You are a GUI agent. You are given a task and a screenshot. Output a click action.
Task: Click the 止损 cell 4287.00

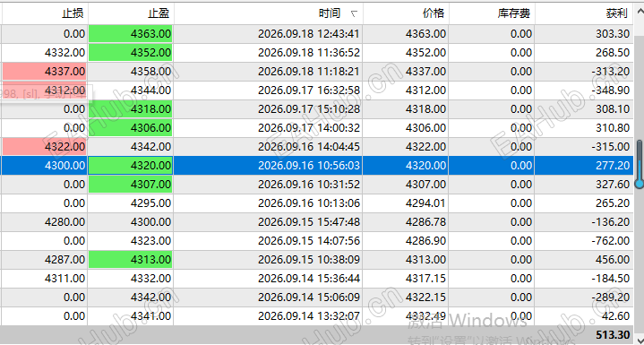(45, 260)
